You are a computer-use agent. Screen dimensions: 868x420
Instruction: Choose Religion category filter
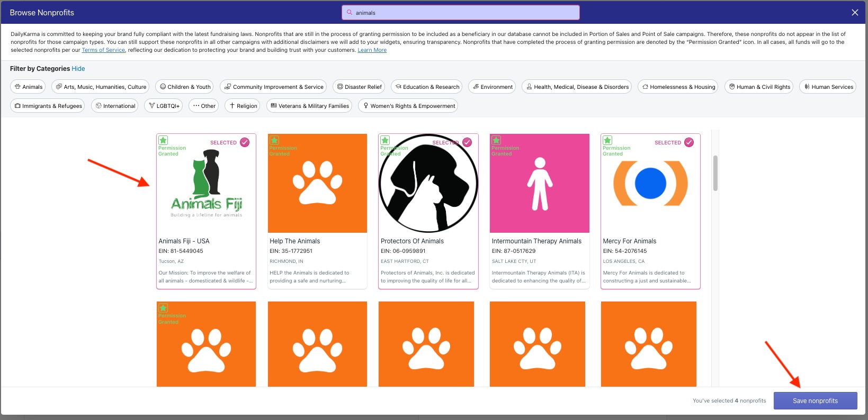243,106
